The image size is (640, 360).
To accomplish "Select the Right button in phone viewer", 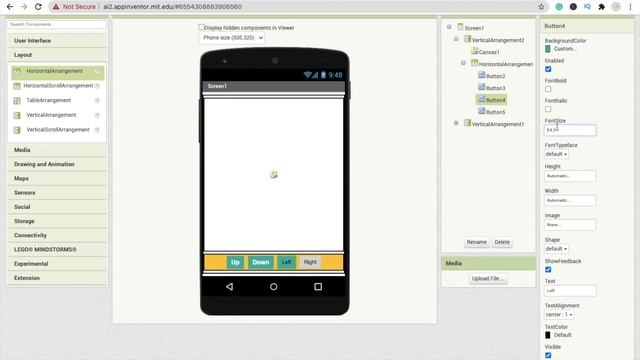I will coord(310,262).
